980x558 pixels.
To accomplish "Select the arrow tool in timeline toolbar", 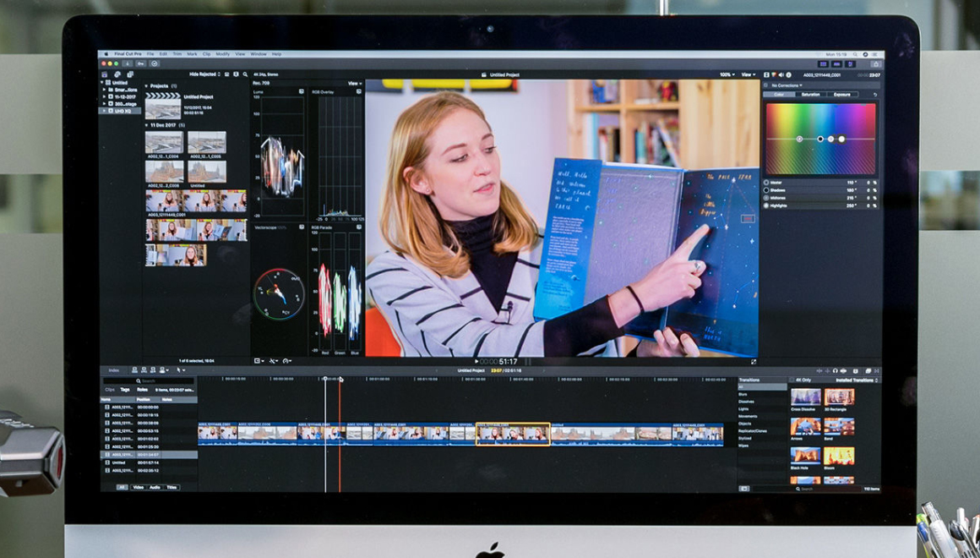I will [180, 370].
